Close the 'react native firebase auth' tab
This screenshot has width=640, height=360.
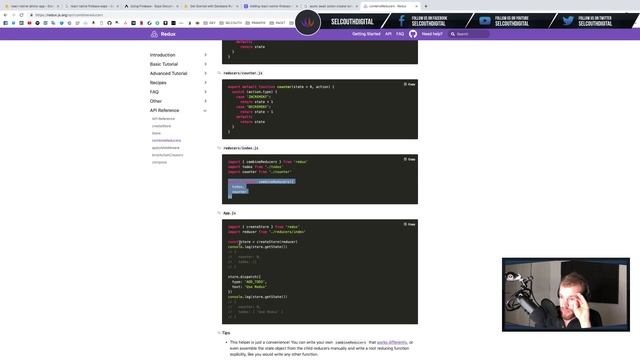tap(117, 6)
